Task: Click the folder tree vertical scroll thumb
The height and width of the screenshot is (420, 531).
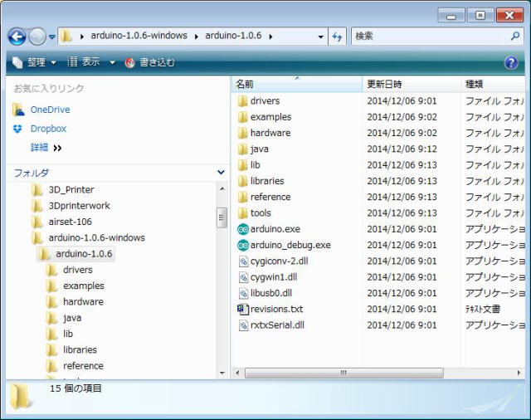Action: pos(222,217)
